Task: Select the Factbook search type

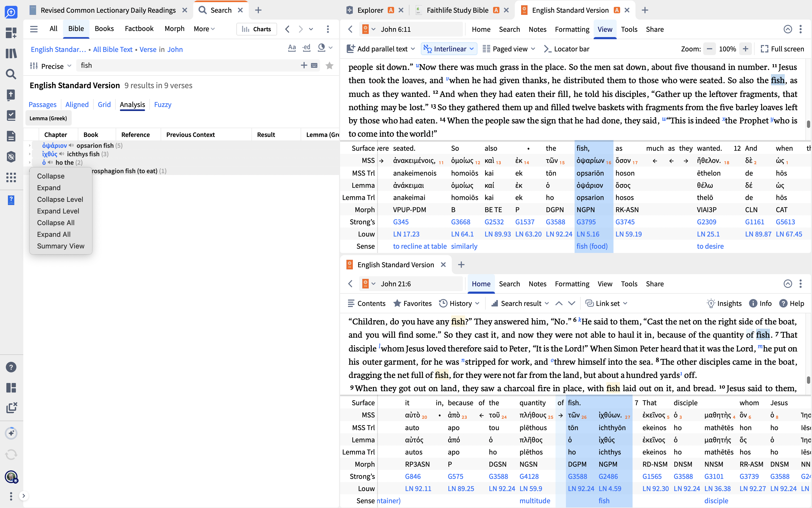Action: tap(139, 29)
